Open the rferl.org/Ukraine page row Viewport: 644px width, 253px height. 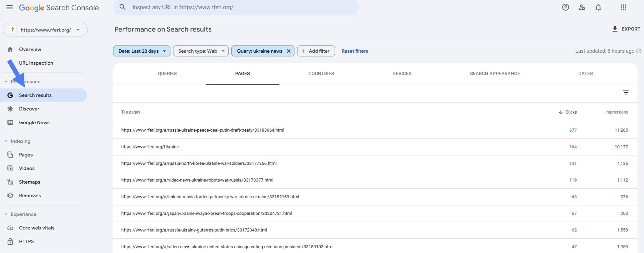[x=375, y=147]
